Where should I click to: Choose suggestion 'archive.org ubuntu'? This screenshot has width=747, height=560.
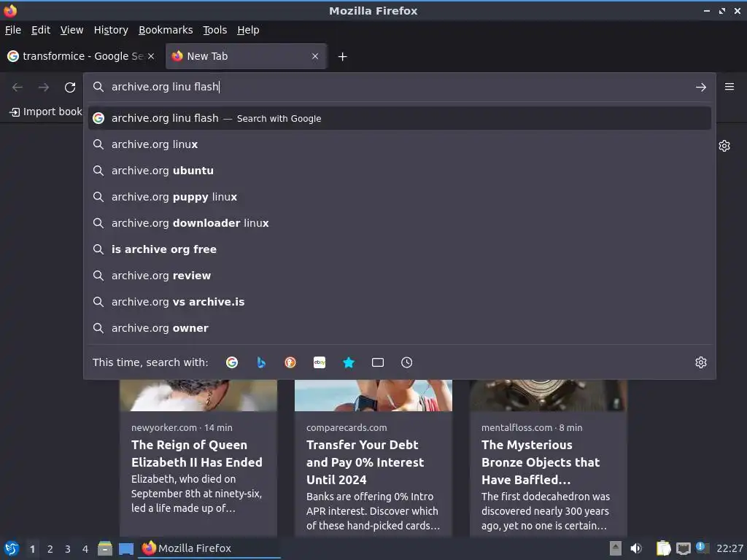(399, 171)
